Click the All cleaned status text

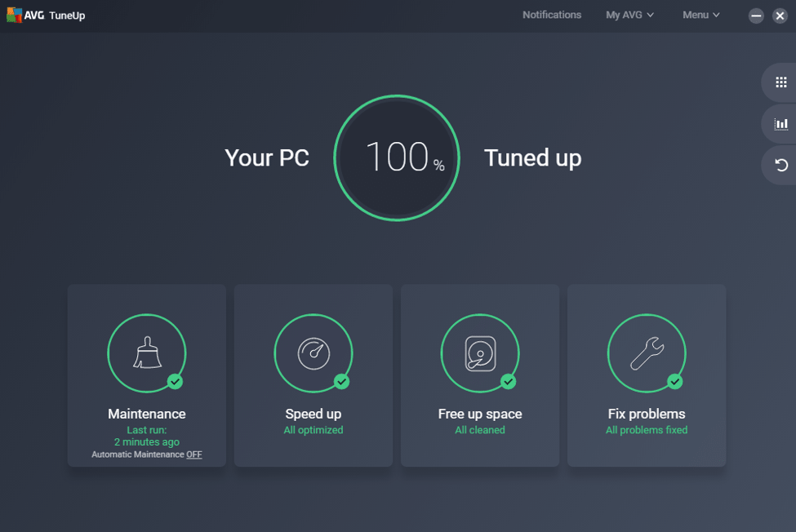pyautogui.click(x=480, y=430)
